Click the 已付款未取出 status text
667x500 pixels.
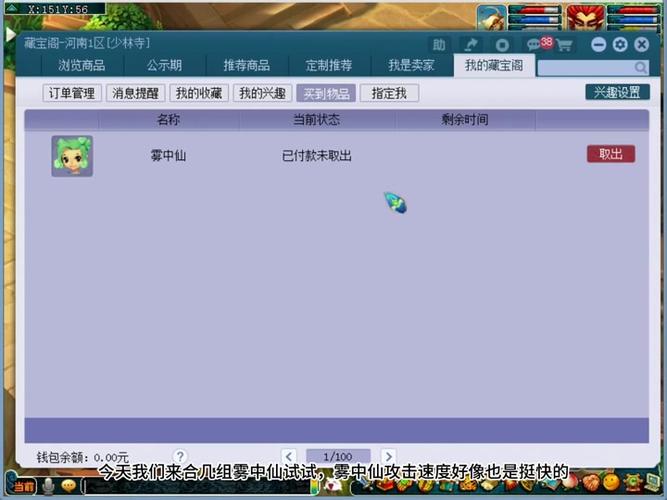(317, 156)
